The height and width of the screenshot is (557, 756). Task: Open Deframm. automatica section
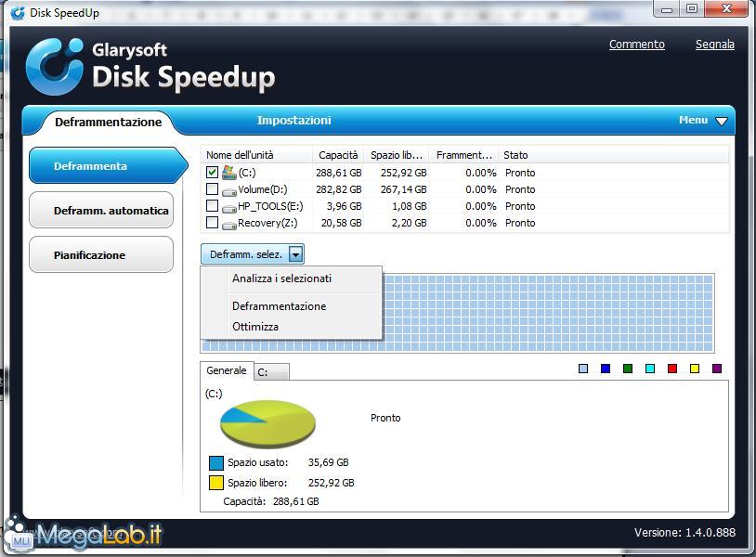[x=101, y=211]
